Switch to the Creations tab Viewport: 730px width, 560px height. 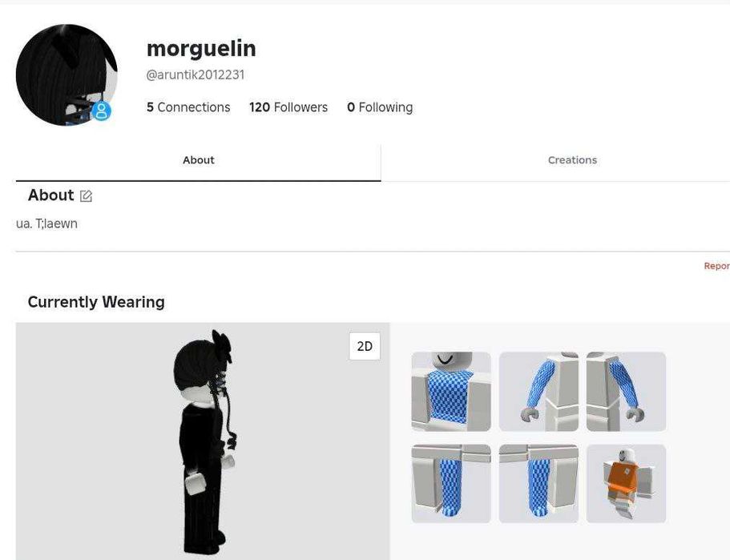572,160
